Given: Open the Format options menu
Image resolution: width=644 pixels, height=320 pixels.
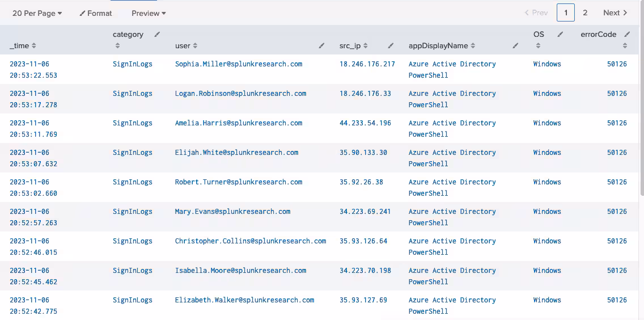Looking at the screenshot, I should [96, 13].
